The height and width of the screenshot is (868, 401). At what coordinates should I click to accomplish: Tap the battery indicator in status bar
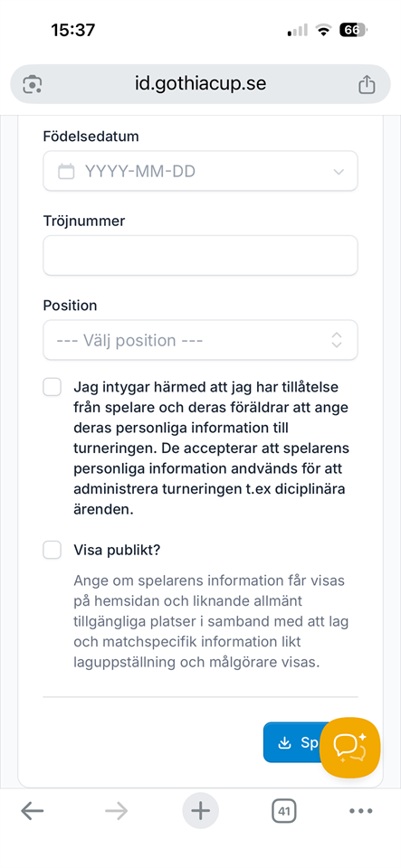353,30
